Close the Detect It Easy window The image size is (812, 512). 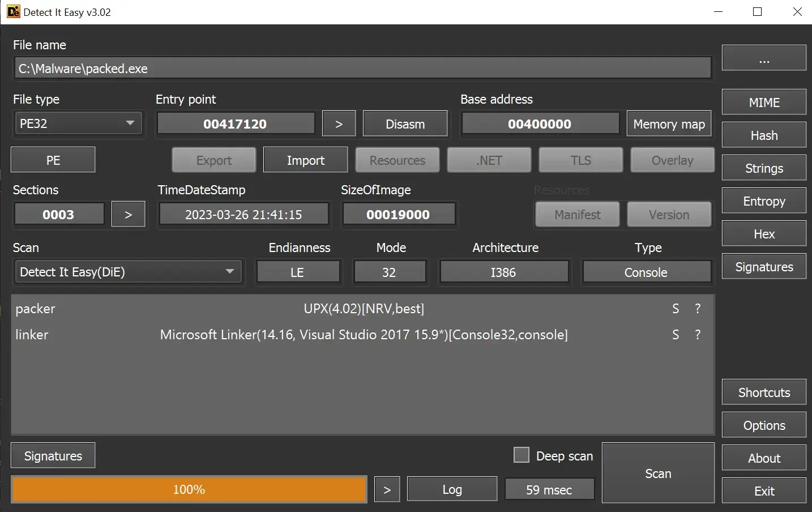point(797,12)
